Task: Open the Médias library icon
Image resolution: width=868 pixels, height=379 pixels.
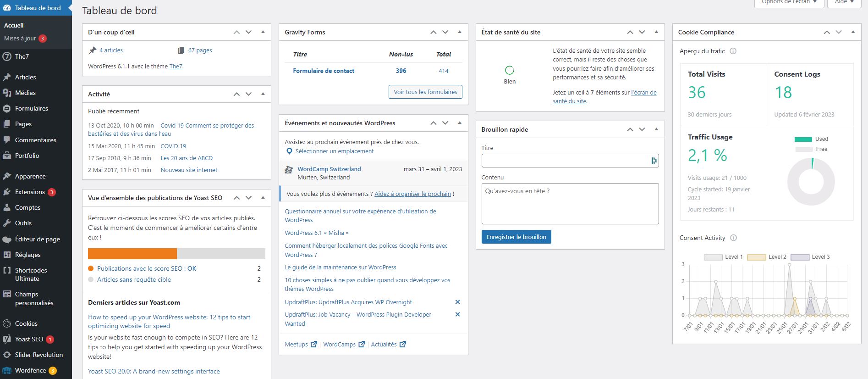Action: click(x=7, y=93)
